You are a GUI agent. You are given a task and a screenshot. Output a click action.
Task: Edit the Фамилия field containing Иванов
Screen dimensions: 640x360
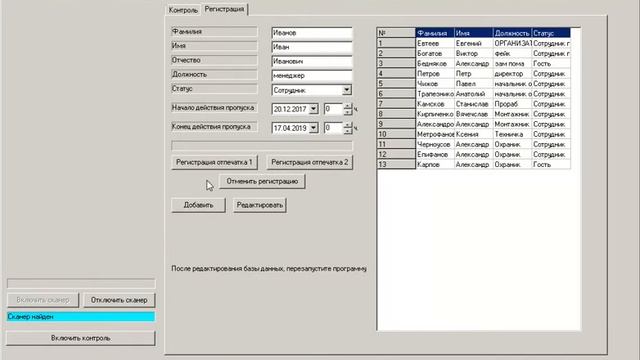point(311,33)
